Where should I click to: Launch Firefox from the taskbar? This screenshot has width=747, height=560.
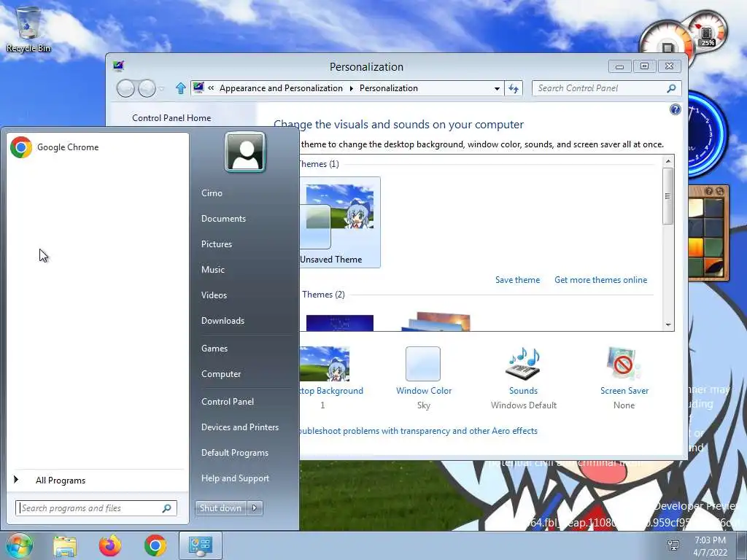click(110, 545)
